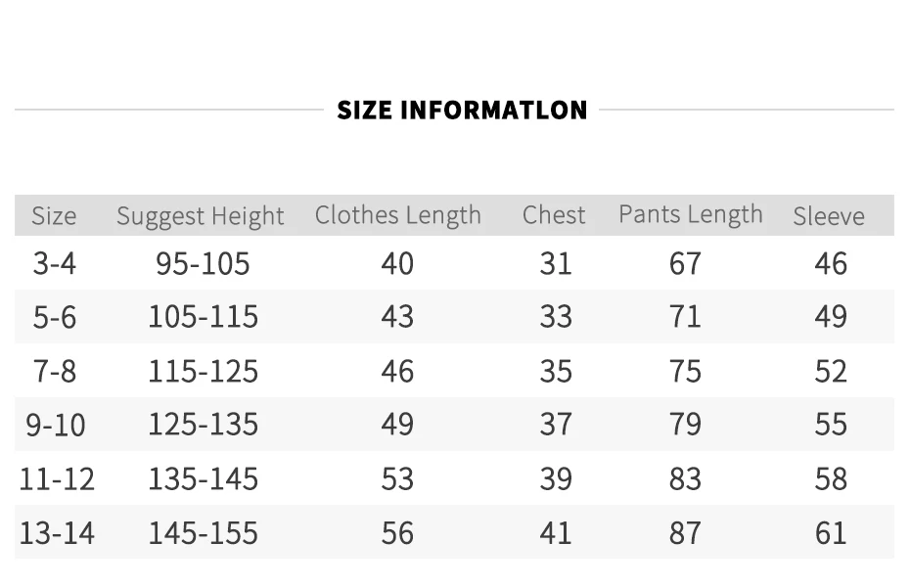This screenshot has width=910, height=588.
Task: Select the 95-105 height value
Action: [203, 263]
